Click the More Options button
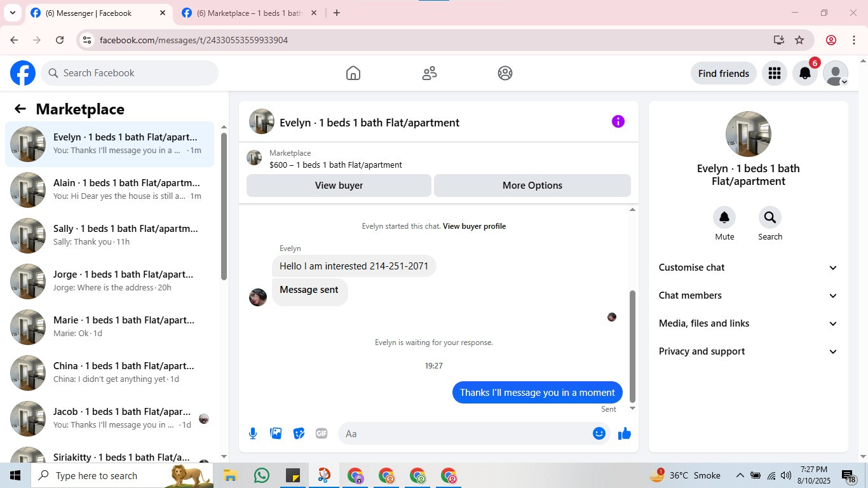This screenshot has height=488, width=868. pyautogui.click(x=532, y=186)
